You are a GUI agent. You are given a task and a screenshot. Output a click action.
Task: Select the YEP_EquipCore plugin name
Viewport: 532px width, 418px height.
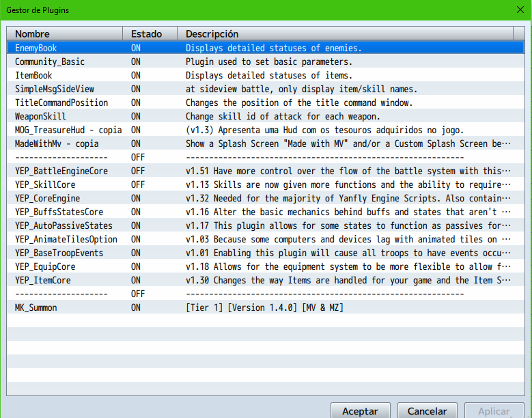pyautogui.click(x=45, y=266)
